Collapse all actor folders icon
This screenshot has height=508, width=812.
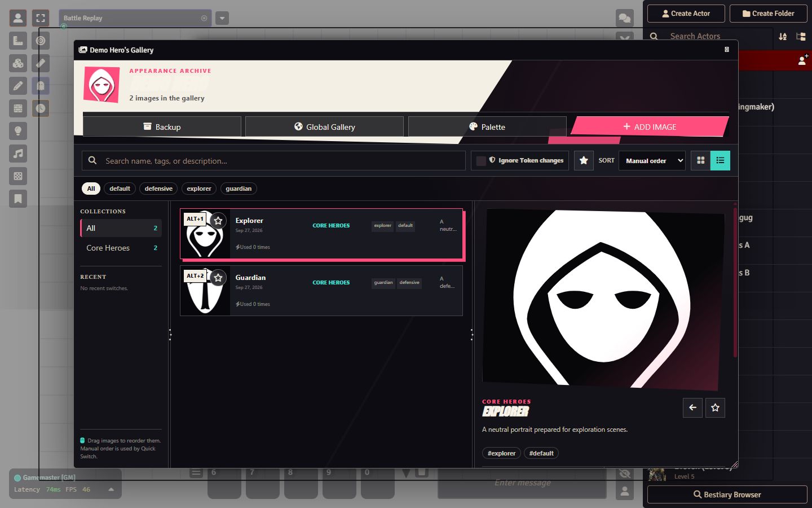pos(801,36)
